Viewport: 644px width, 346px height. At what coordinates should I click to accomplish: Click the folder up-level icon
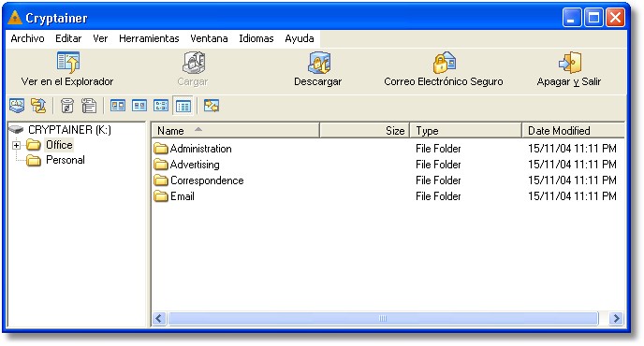[38, 106]
